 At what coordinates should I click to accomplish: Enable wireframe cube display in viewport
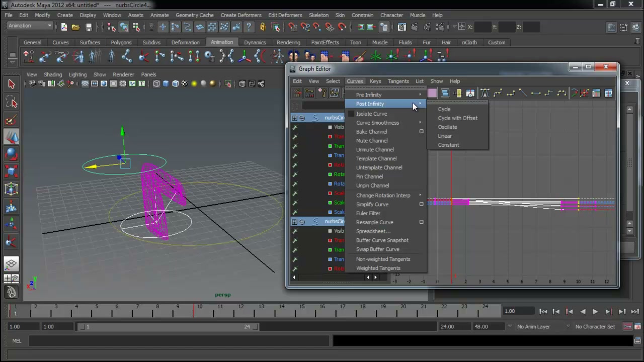(x=156, y=84)
